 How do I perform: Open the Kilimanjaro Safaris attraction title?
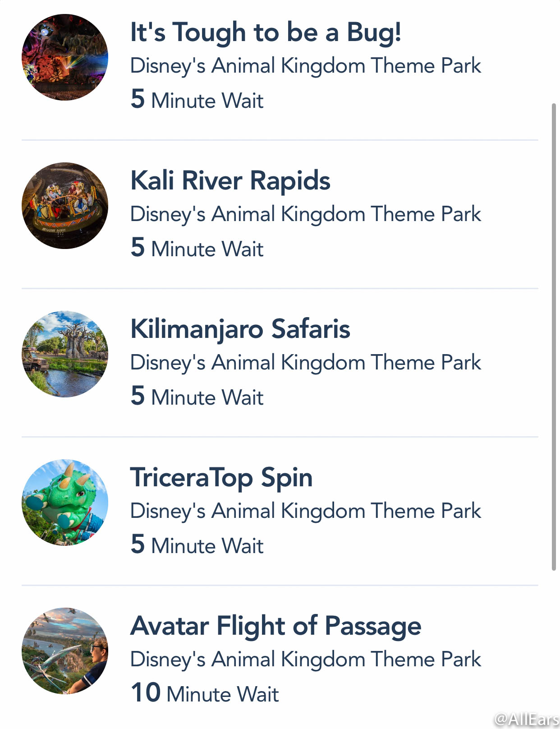click(x=240, y=329)
